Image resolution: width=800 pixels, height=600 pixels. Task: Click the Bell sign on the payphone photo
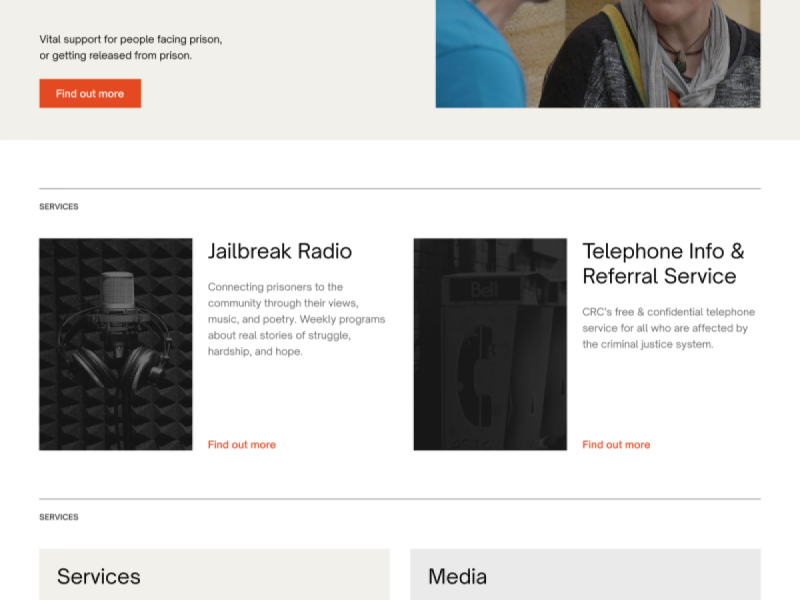tap(483, 292)
